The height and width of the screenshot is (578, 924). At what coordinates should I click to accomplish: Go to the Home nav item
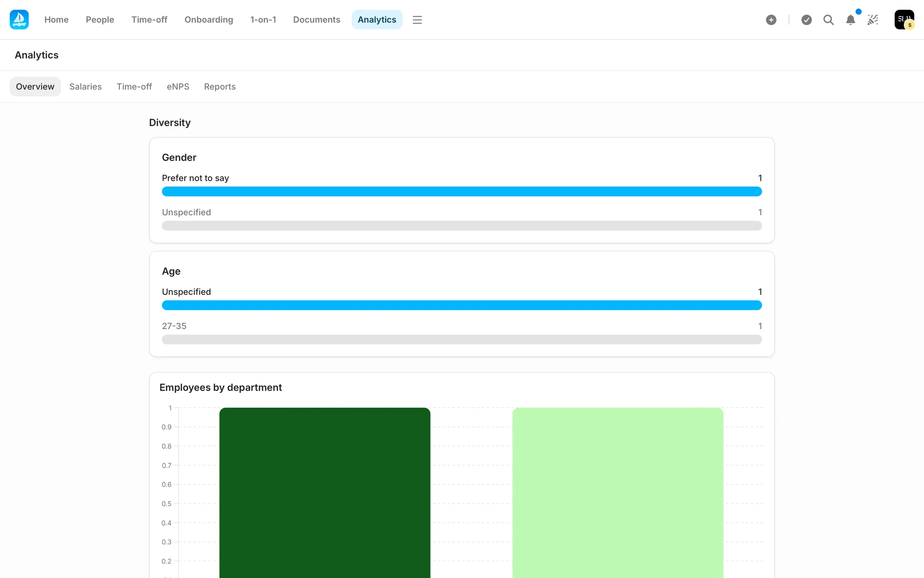coord(56,20)
